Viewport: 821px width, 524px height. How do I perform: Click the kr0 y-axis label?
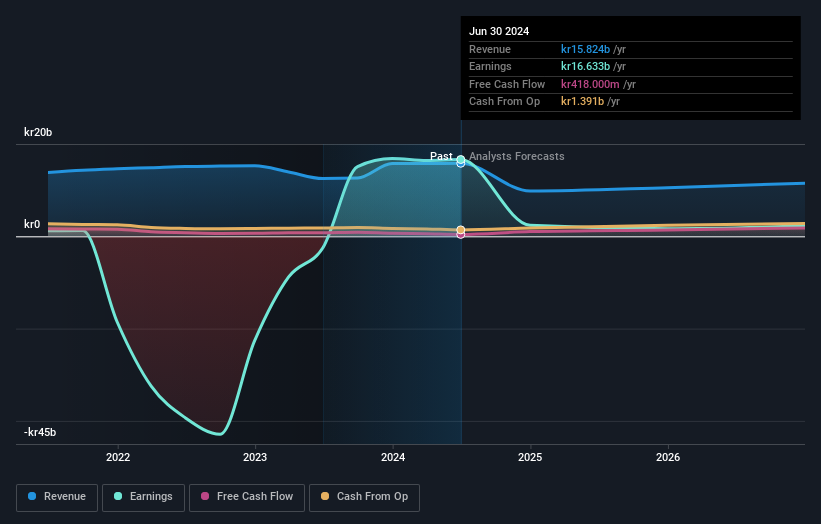click(x=32, y=225)
